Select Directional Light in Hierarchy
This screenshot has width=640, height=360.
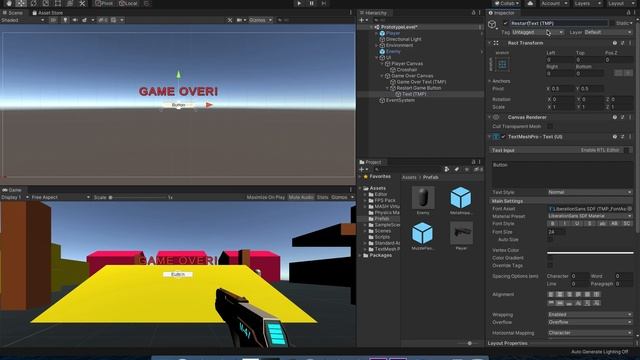coord(403,39)
